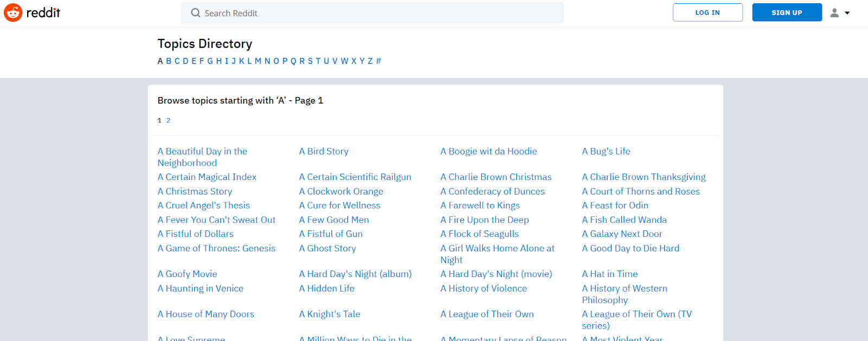The image size is (868, 341).
Task: Open A Christmas Story topic
Action: pos(195,191)
